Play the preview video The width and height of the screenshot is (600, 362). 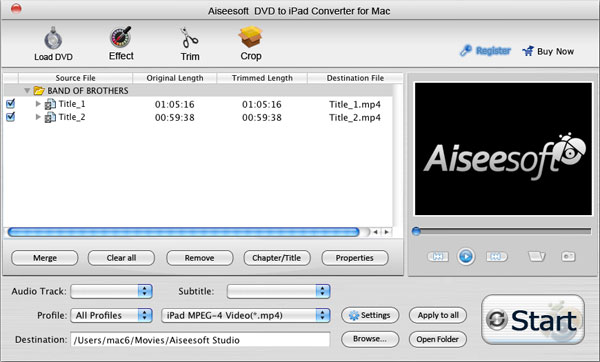(x=466, y=256)
